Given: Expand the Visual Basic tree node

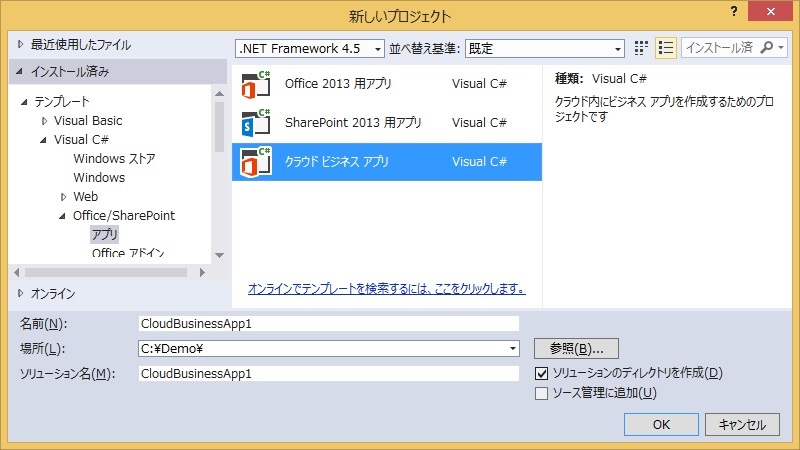Looking at the screenshot, I should point(44,121).
